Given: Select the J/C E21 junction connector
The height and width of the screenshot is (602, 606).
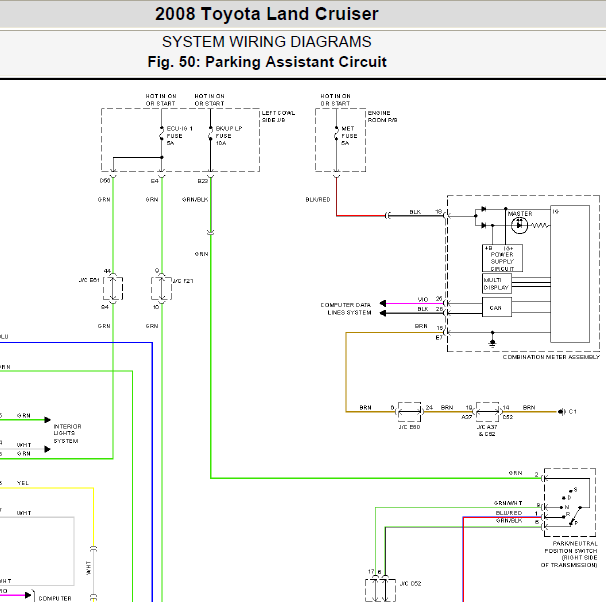Looking at the screenshot, I should [x=161, y=288].
